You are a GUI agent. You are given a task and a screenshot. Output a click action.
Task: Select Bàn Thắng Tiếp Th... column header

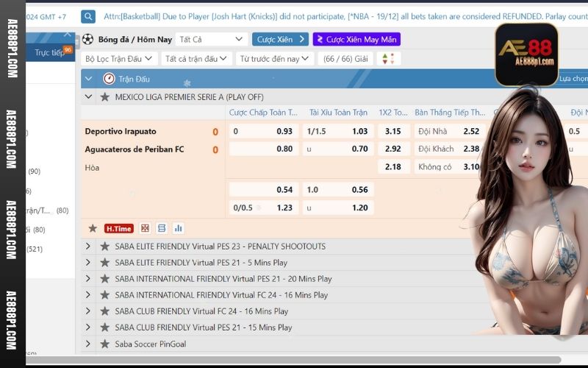(x=450, y=113)
